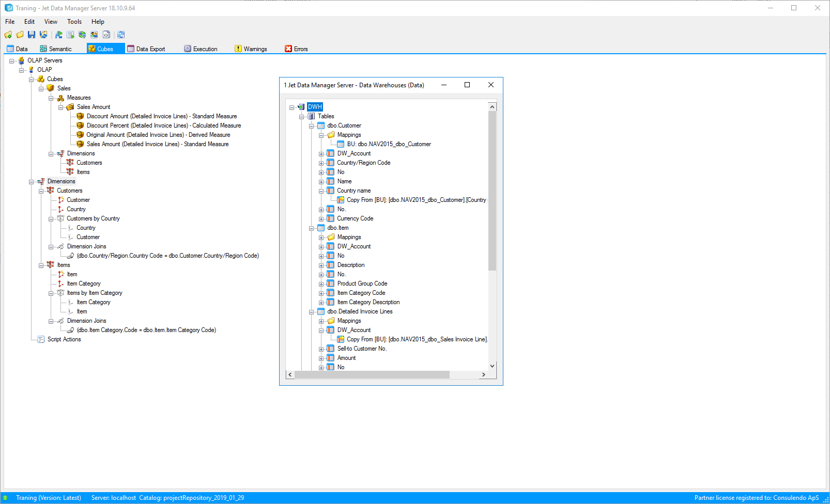830x504 pixels.
Task: Click the OLAP Servers node icon
Action: pyautogui.click(x=21, y=60)
